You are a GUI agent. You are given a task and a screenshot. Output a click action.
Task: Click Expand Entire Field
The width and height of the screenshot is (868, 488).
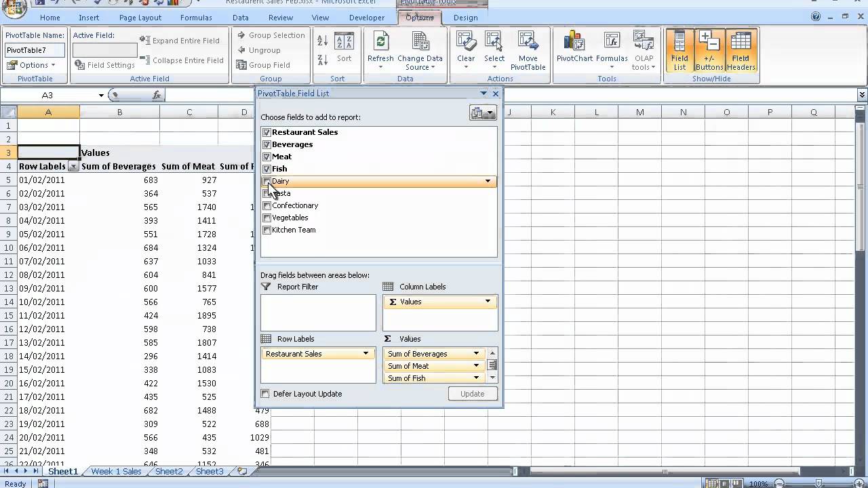tap(180, 41)
